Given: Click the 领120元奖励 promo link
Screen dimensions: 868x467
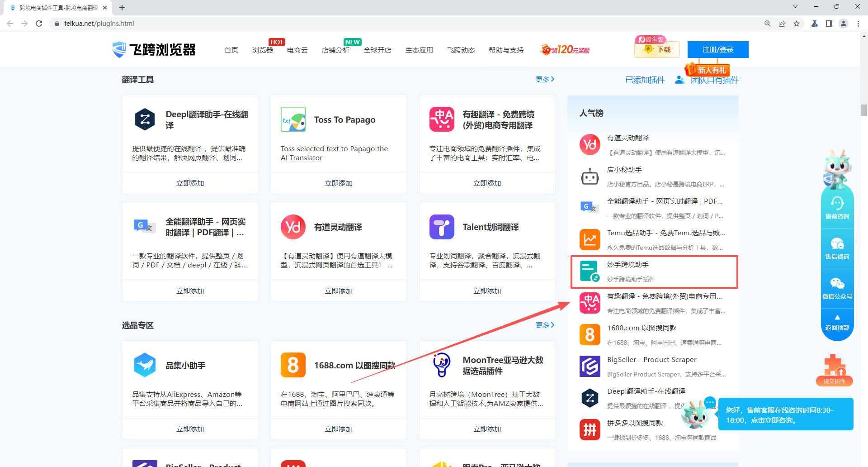Looking at the screenshot, I should point(565,49).
